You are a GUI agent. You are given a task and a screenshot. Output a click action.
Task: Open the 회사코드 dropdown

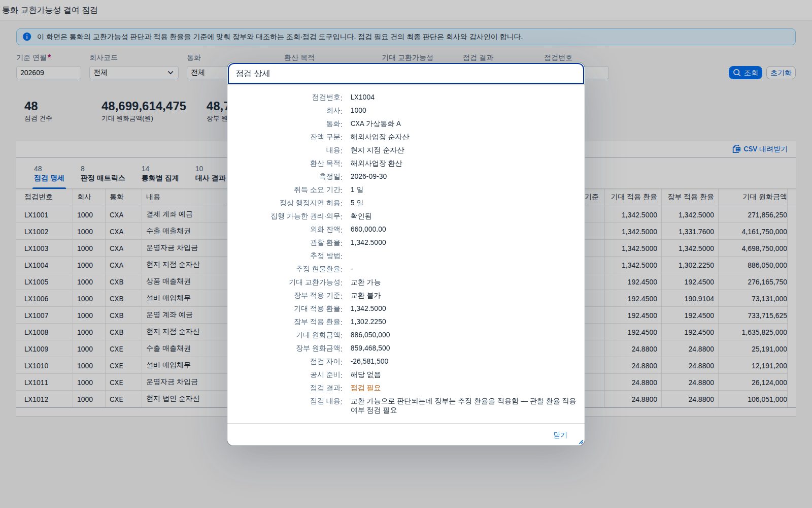point(134,73)
